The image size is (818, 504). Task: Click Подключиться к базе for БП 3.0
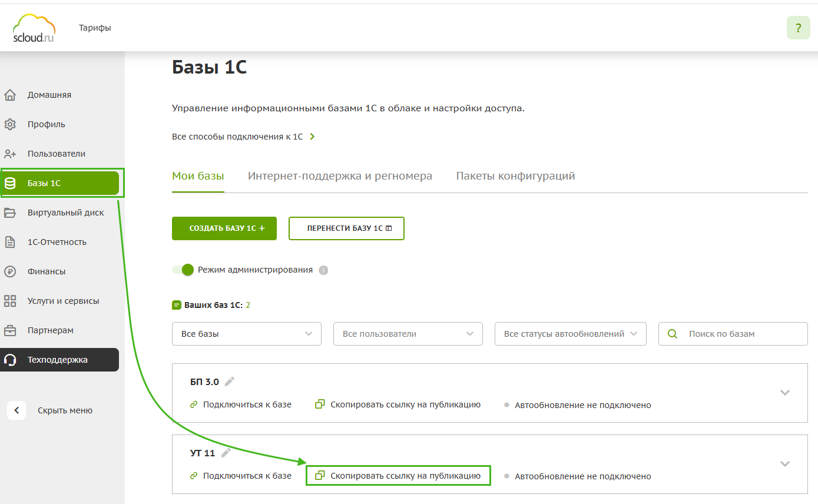tap(247, 405)
